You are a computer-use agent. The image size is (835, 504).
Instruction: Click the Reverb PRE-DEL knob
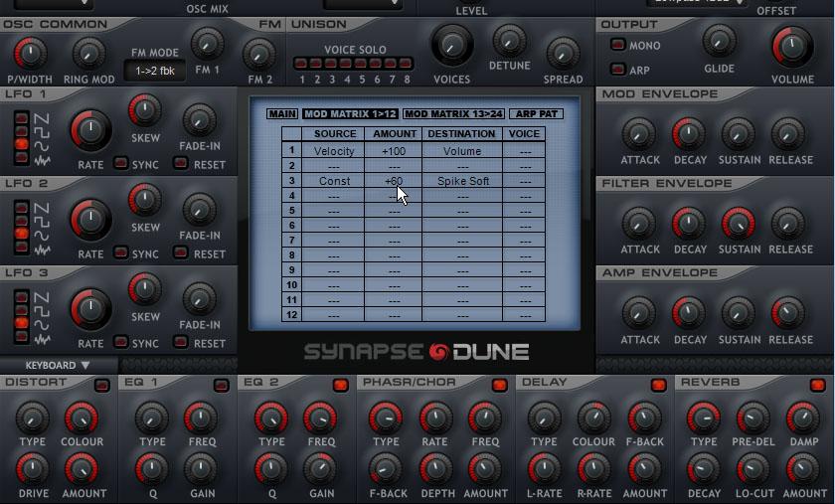[753, 419]
